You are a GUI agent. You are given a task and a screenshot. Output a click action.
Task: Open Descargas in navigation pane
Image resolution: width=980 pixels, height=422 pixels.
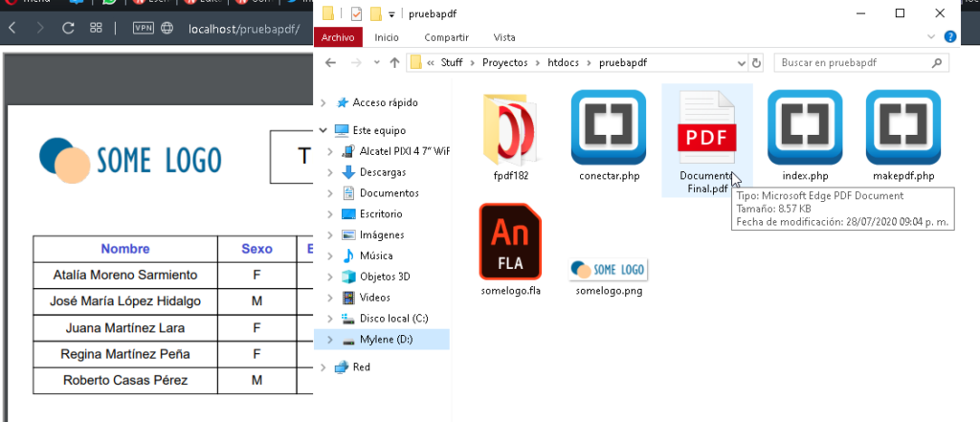click(383, 172)
